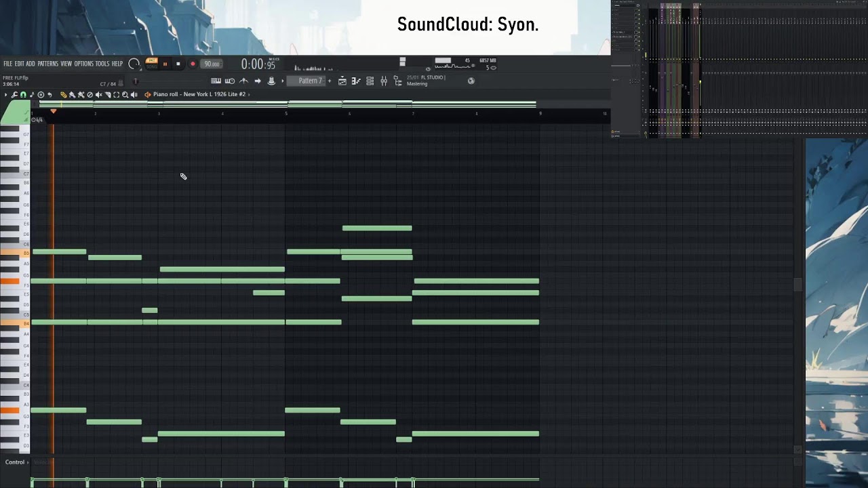The image size is (868, 488).
Task: Adjust the main pitch knob below transport
Action: tap(135, 81)
